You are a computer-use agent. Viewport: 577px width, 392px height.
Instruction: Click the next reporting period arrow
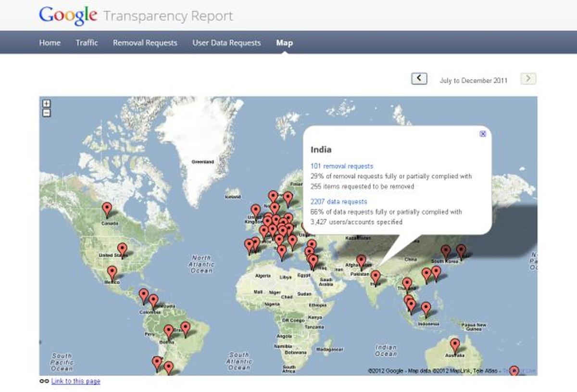(x=528, y=78)
